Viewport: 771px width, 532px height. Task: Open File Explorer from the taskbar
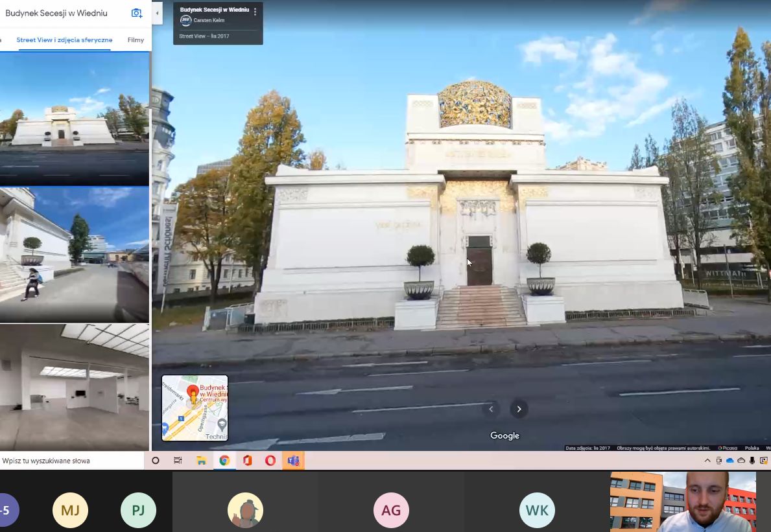click(201, 461)
